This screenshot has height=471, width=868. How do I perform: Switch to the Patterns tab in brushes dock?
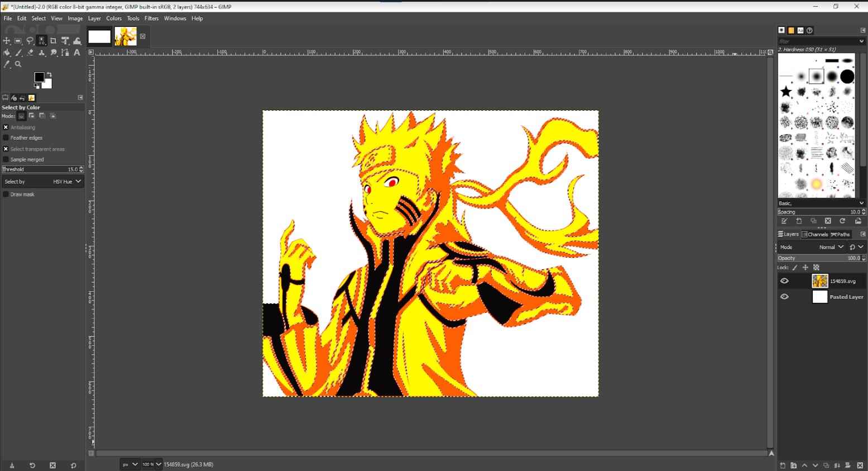click(x=791, y=31)
